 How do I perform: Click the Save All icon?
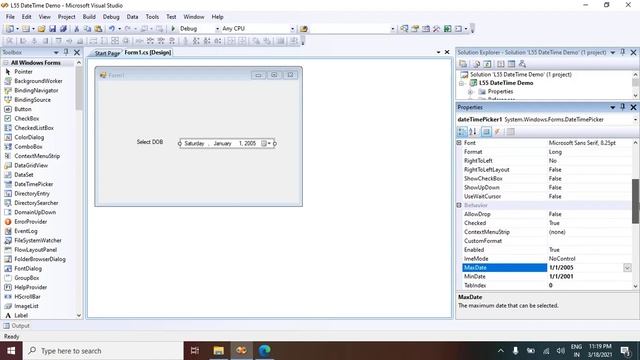coord(63,29)
